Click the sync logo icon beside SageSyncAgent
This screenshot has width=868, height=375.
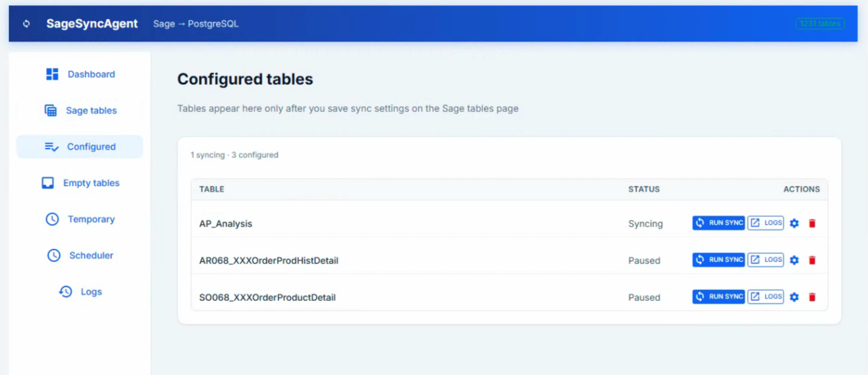(26, 24)
